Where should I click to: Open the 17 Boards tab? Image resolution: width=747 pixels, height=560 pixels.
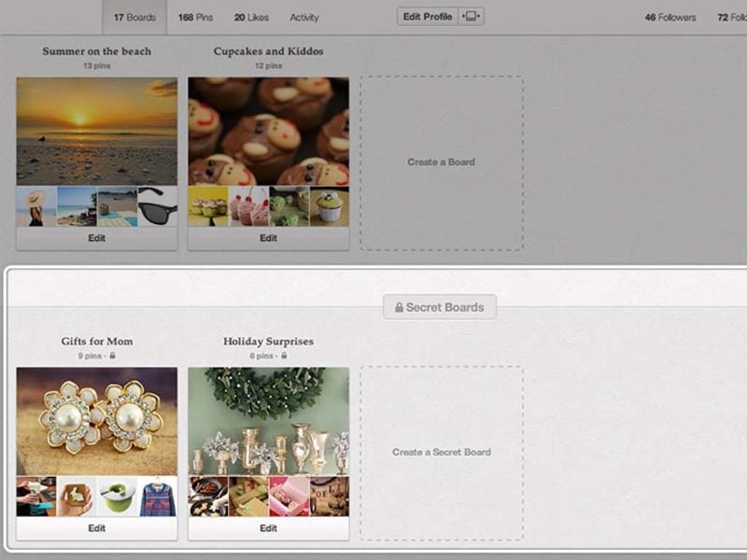[134, 17]
